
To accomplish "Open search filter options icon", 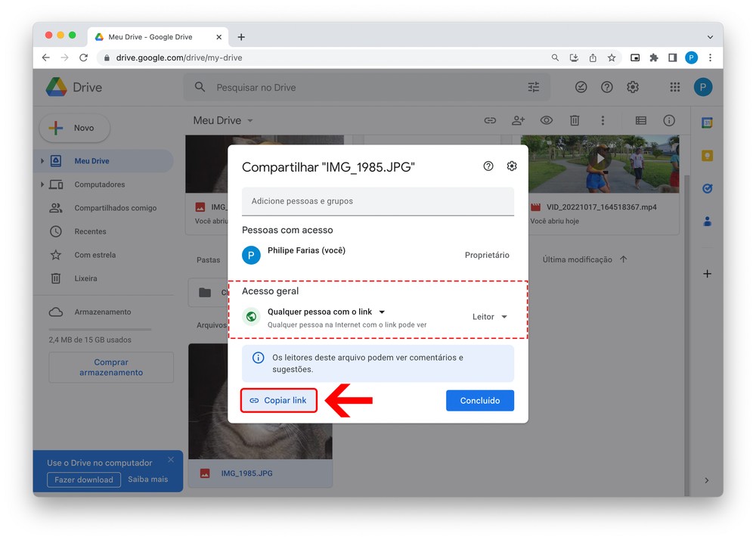I will [x=533, y=87].
